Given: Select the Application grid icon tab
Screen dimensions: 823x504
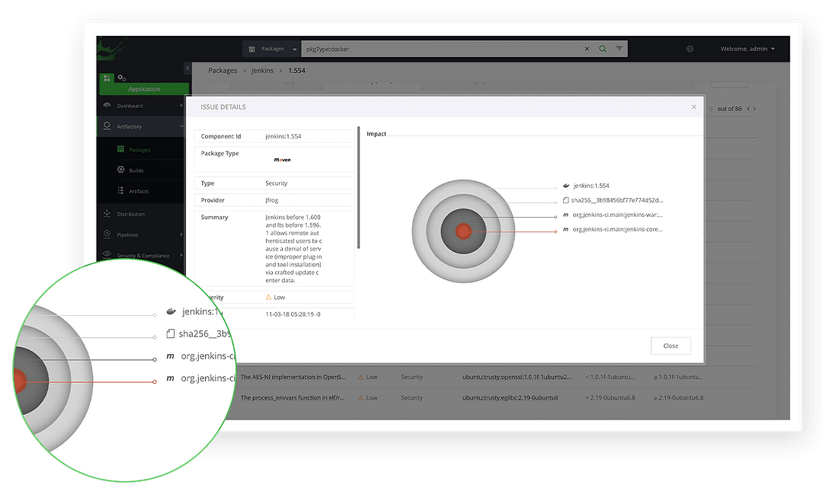Looking at the screenshot, I should pos(107,78).
